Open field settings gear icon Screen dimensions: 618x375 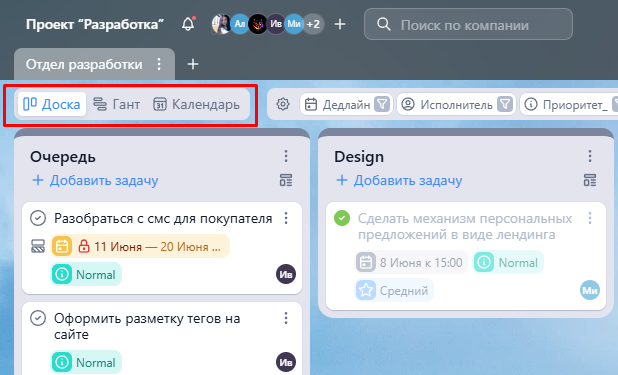283,104
